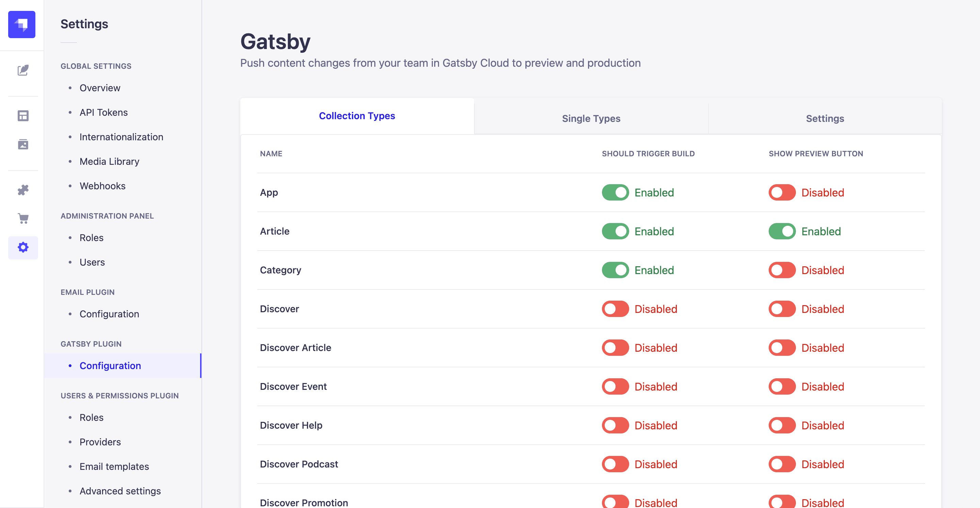Viewport: 980px width, 508px height.
Task: Click the Media Library image icon
Action: pos(22,144)
